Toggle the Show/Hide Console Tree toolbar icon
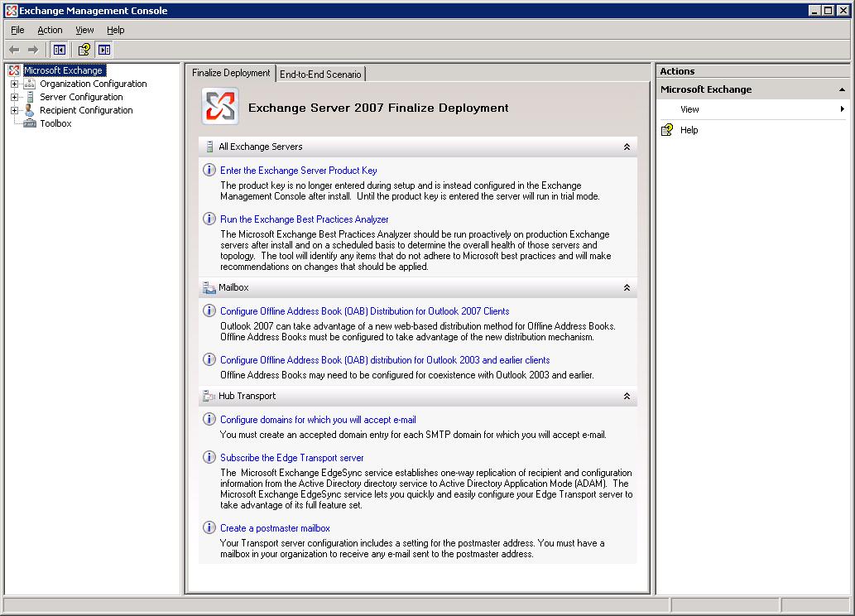 pos(60,50)
